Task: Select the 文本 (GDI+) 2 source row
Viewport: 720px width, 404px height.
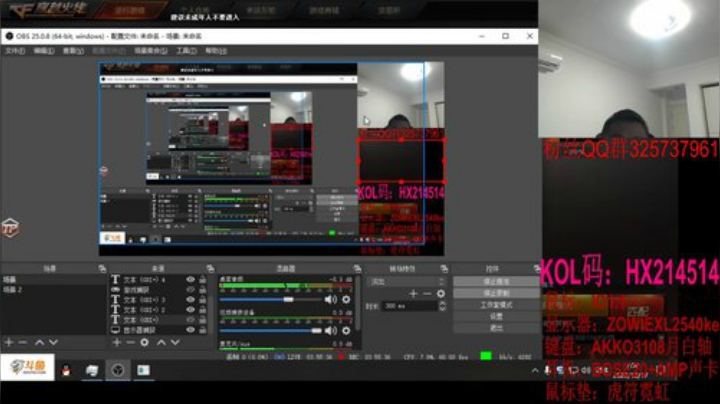Action: [158, 309]
